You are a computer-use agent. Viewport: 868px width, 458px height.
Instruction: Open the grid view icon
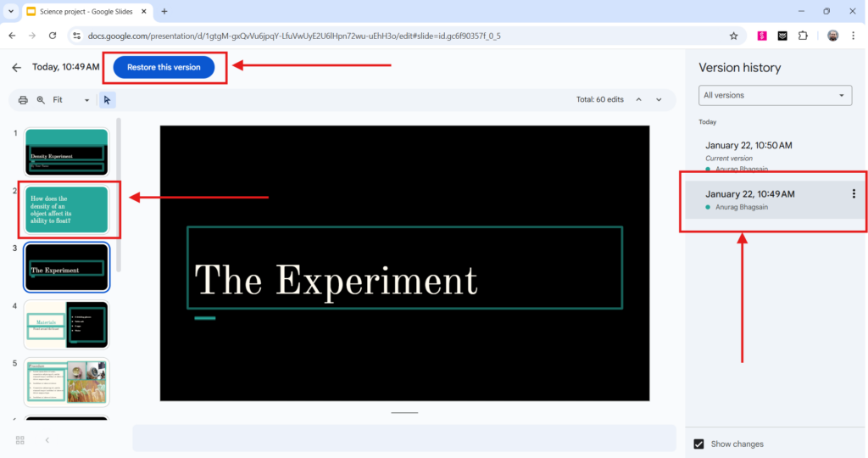[20, 440]
